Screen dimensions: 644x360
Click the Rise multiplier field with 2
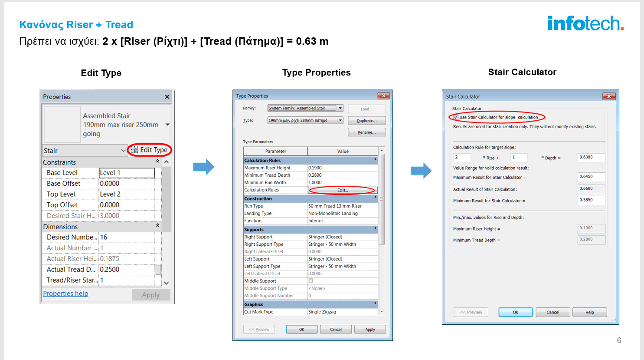(x=462, y=158)
